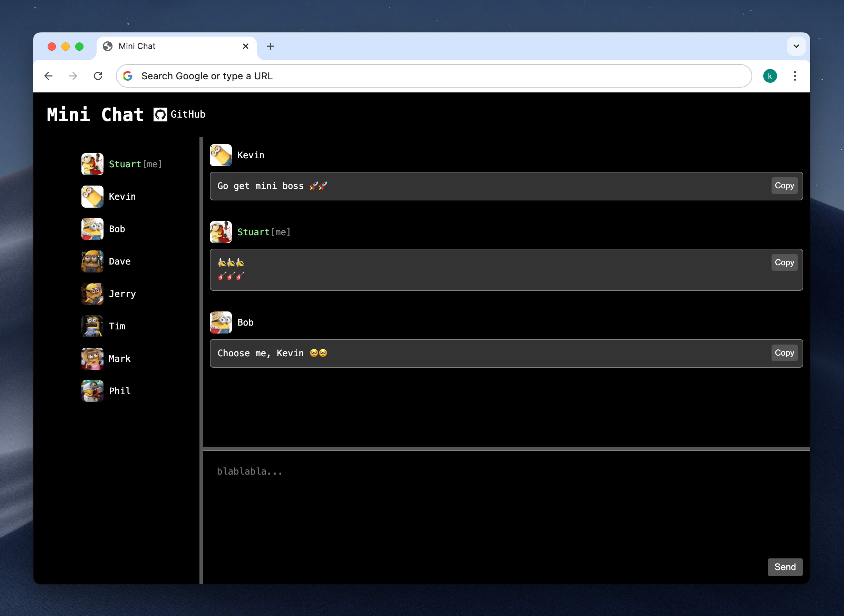The image size is (844, 616).
Task: Click the globe favicon on the Mini Chat tab
Action: [108, 46]
